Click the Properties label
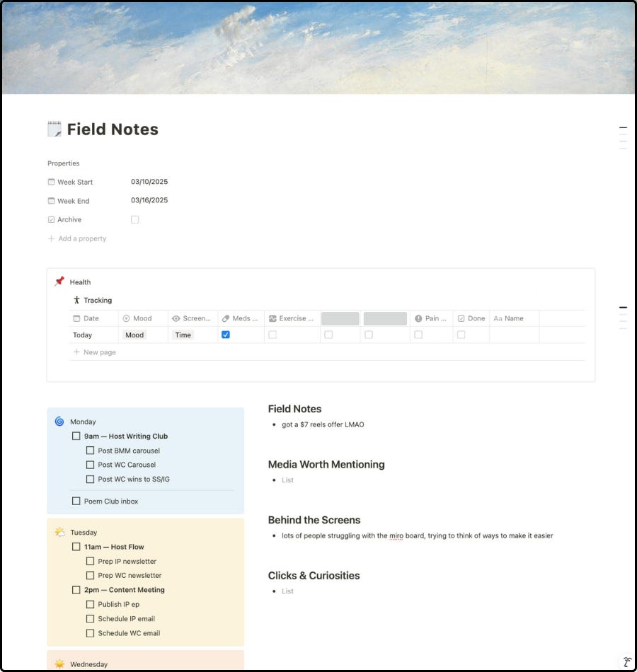637x672 pixels. coord(64,163)
